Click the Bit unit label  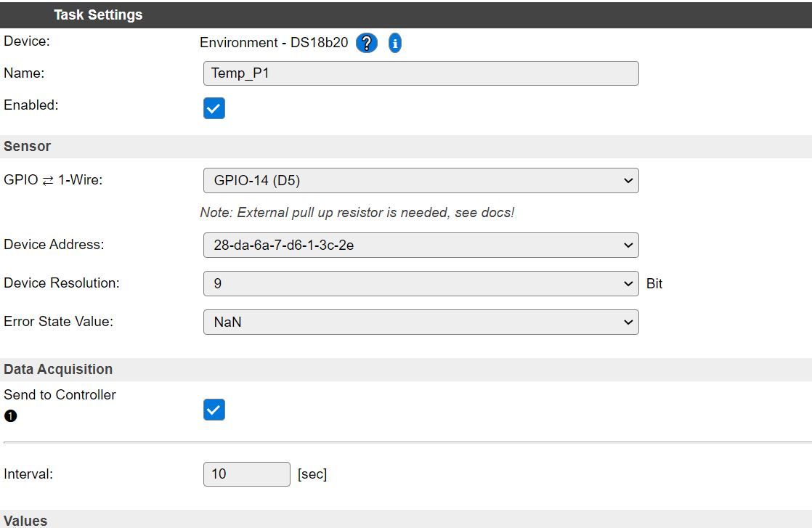pos(654,284)
